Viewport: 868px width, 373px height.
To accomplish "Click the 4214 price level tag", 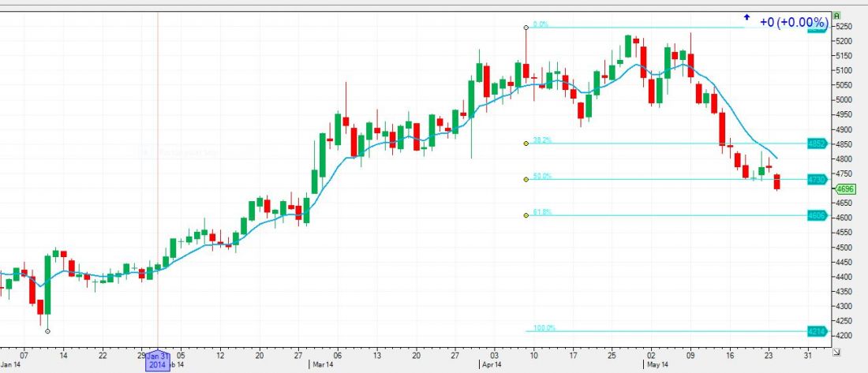I will coord(817,332).
